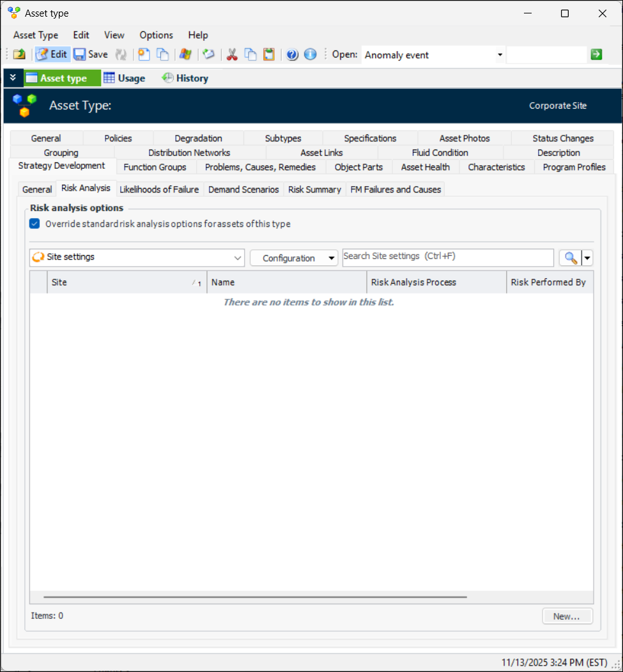Uncheck Override standard risk analysis options
The width and height of the screenshot is (623, 672).
tap(35, 224)
